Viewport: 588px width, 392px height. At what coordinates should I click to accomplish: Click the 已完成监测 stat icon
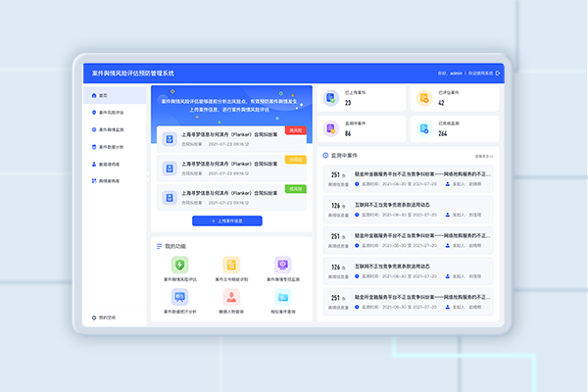423,127
